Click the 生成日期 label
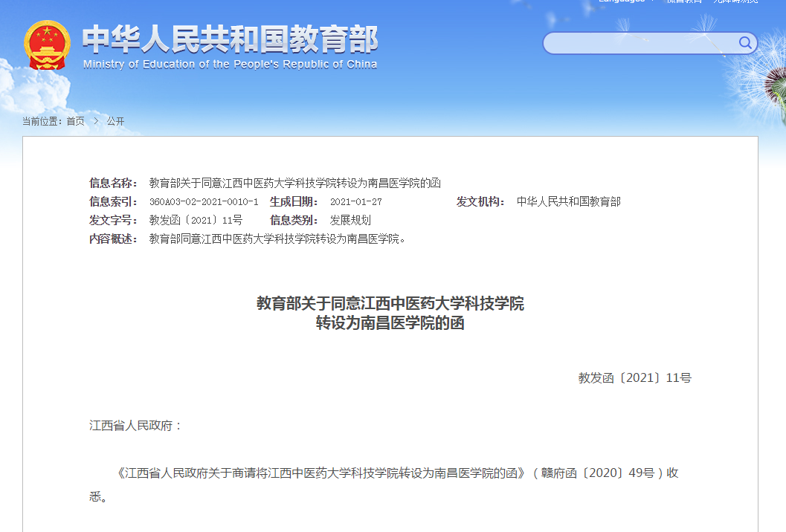This screenshot has width=786, height=532. 294,202
